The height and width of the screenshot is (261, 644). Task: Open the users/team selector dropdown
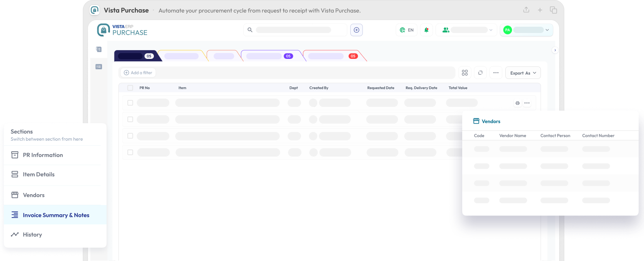(x=466, y=30)
